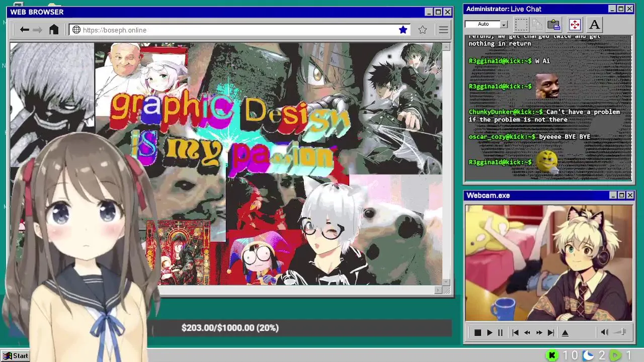Open the browser home page
The image size is (644, 362).
(54, 30)
